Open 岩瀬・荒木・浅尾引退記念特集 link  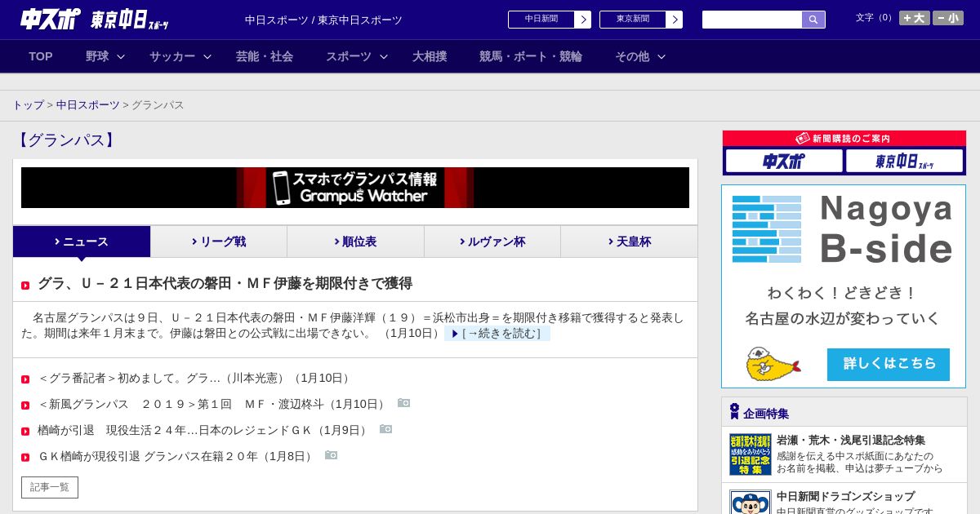click(851, 440)
